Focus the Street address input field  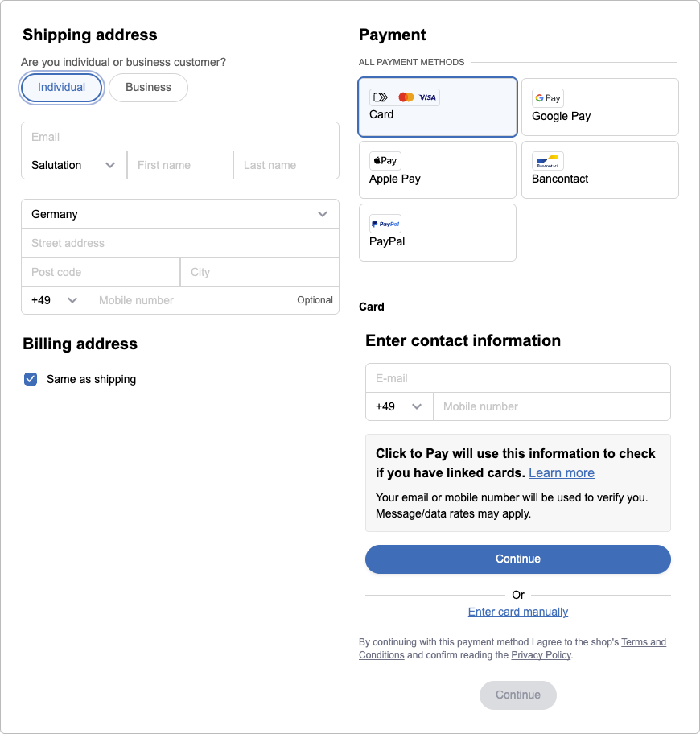click(180, 243)
